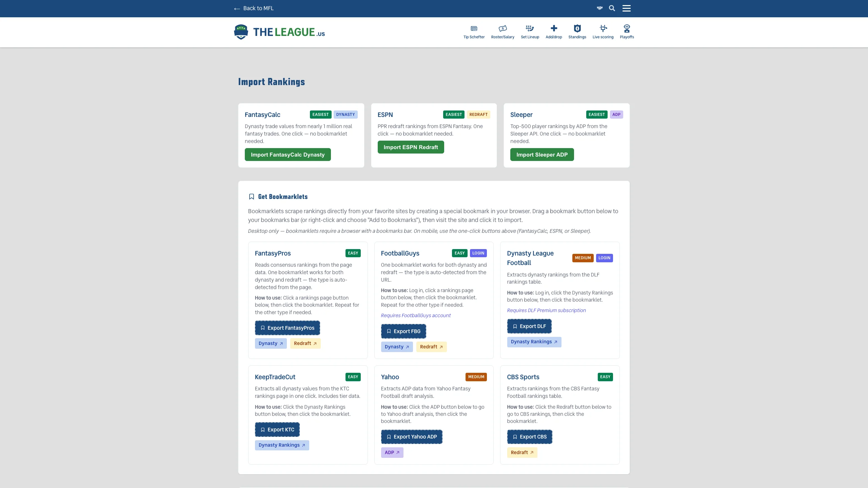This screenshot has width=868, height=488.
Task: Open the Standings shield icon
Action: pos(577,28)
